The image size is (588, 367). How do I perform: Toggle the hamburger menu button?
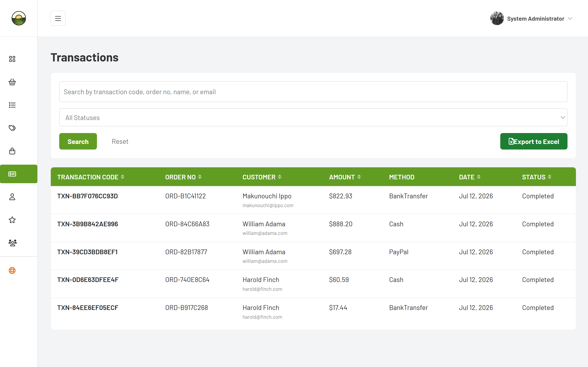[58, 18]
